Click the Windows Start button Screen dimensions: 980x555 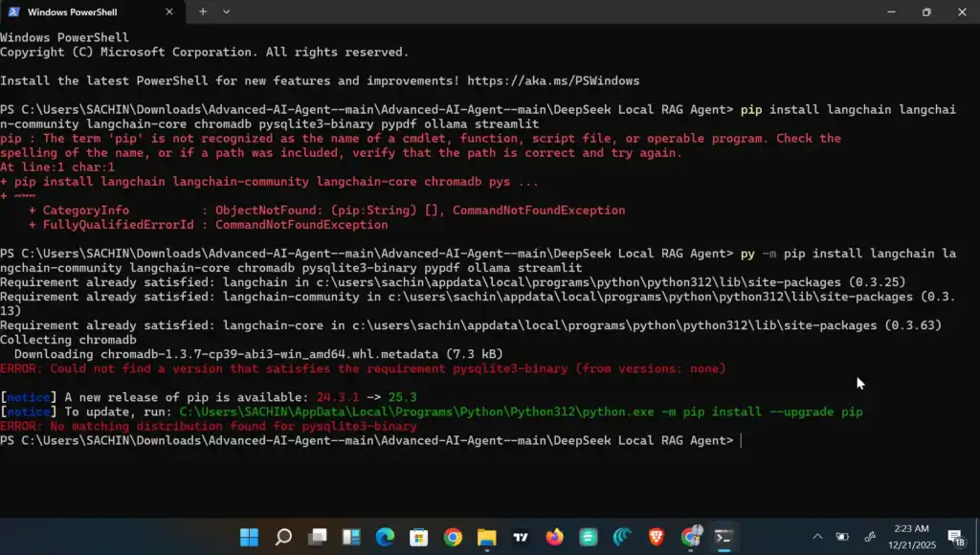coord(249,537)
